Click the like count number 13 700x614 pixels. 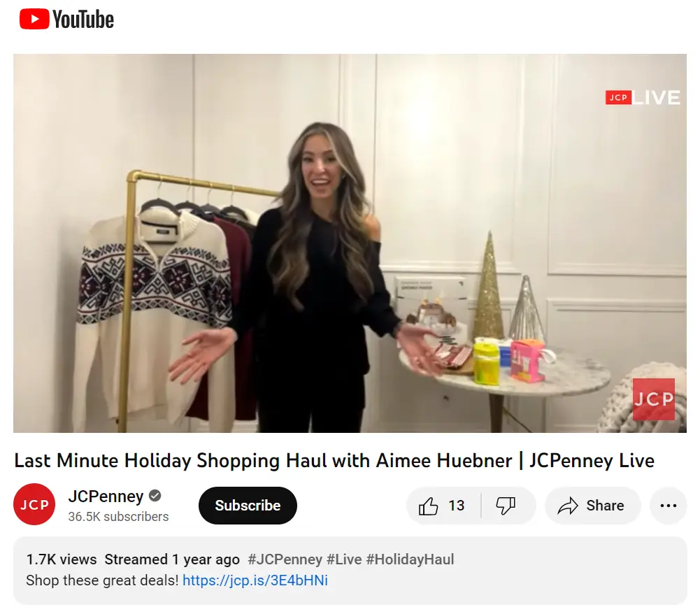coord(456,506)
